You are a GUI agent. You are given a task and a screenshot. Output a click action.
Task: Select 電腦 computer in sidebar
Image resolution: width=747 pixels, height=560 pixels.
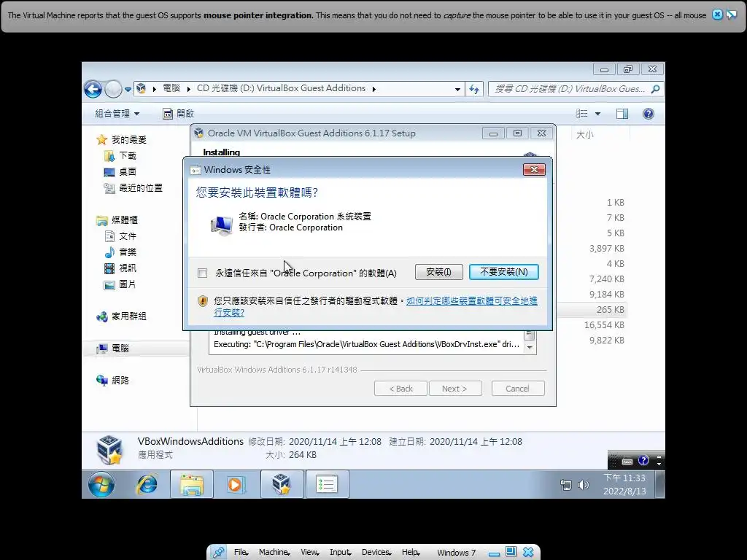(113, 348)
